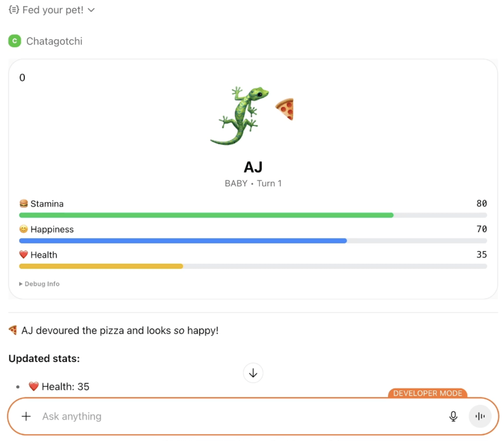Click the burger icon beside Stamina
The width and height of the screenshot is (504, 441).
(23, 204)
